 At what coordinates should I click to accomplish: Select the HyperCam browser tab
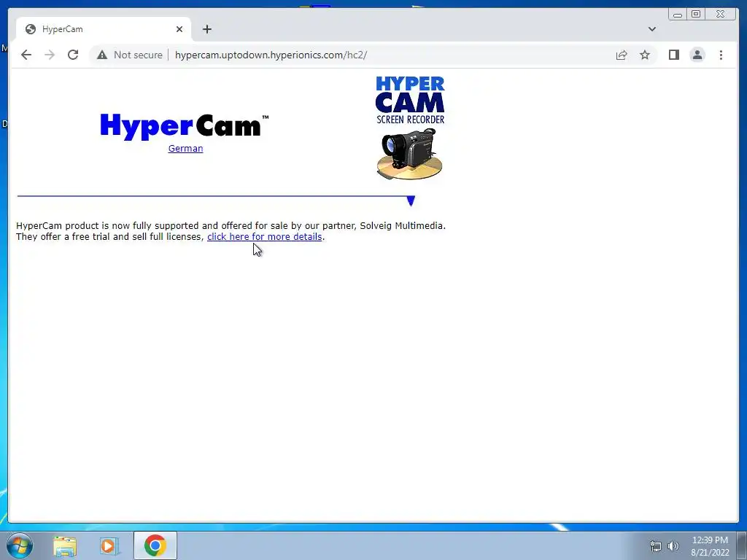tap(104, 29)
